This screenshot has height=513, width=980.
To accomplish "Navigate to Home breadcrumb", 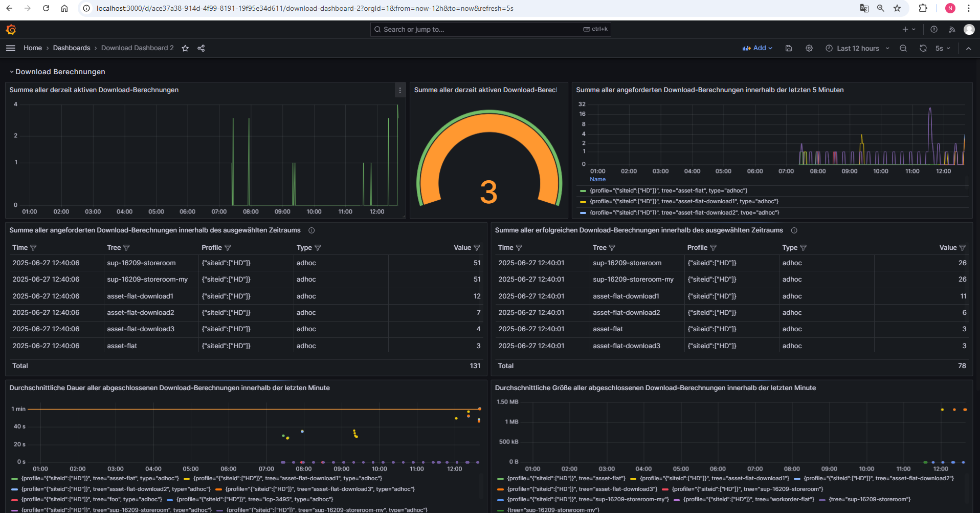I will tap(33, 48).
